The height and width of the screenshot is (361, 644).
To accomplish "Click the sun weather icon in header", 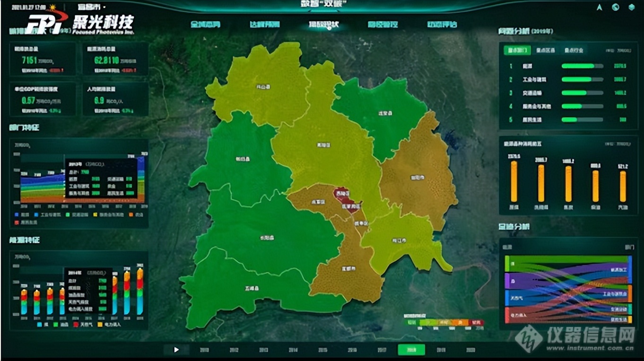I will [52, 8].
